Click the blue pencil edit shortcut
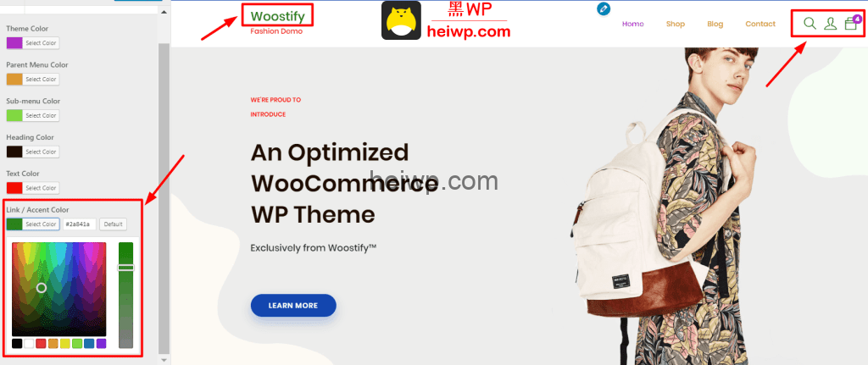 click(604, 8)
